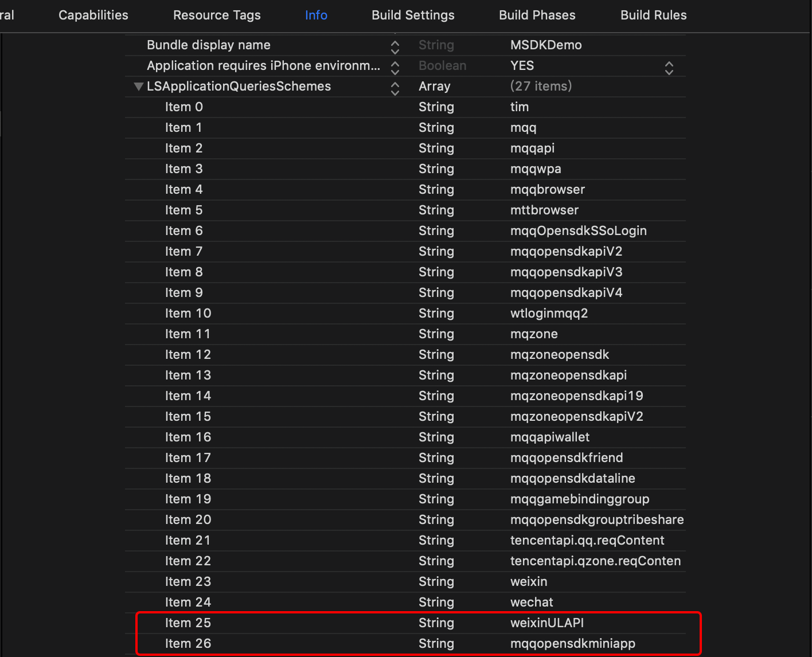
Task: Click the value mqqOpensdkSSoLogin
Action: (x=579, y=231)
